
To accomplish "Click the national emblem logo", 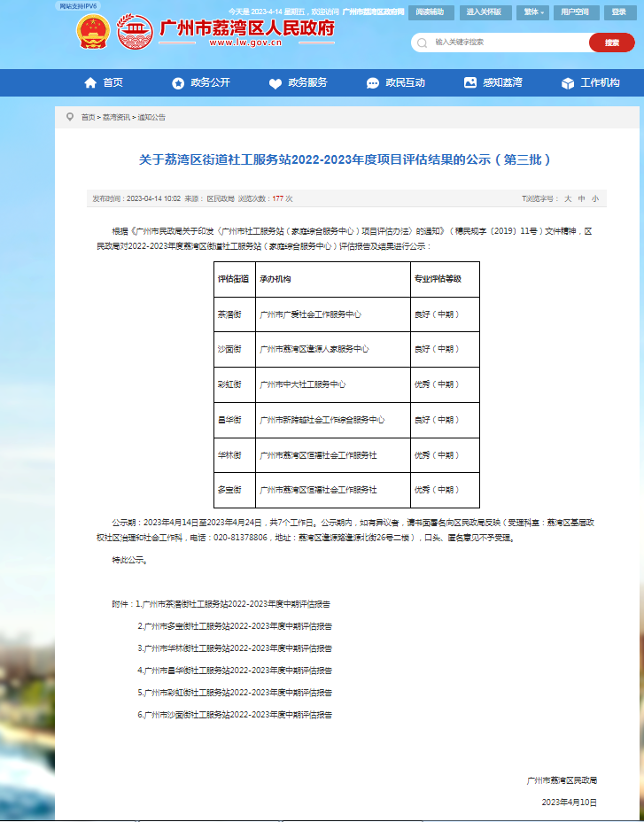I will click(93, 32).
